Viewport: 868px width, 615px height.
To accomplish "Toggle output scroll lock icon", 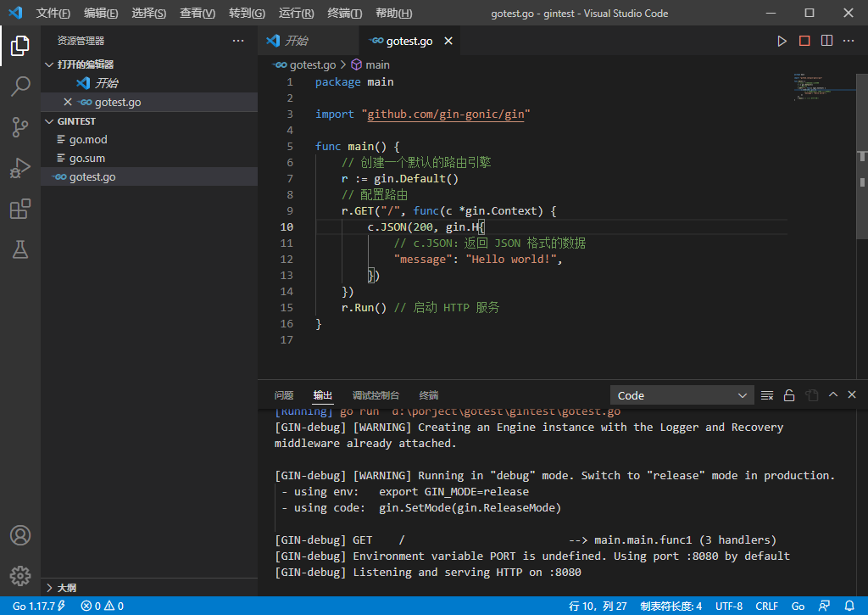I will 789,395.
